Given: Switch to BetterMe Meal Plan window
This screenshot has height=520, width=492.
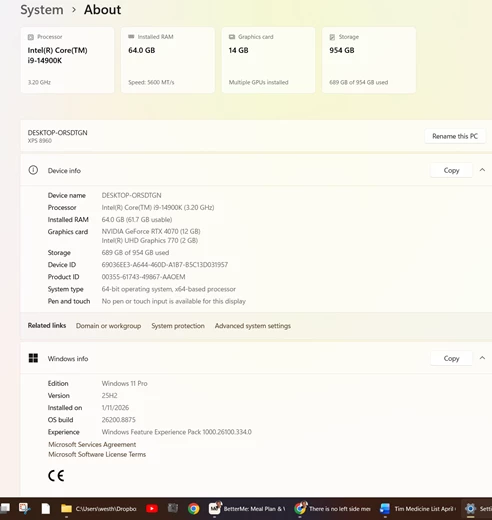Looking at the screenshot, I should click(x=247, y=508).
